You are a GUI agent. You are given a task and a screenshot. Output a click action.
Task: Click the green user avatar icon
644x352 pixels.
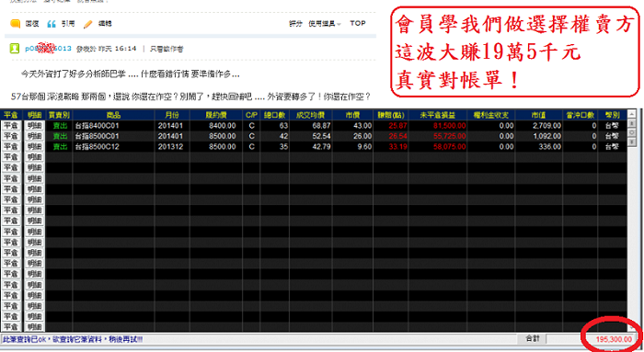coord(15,49)
